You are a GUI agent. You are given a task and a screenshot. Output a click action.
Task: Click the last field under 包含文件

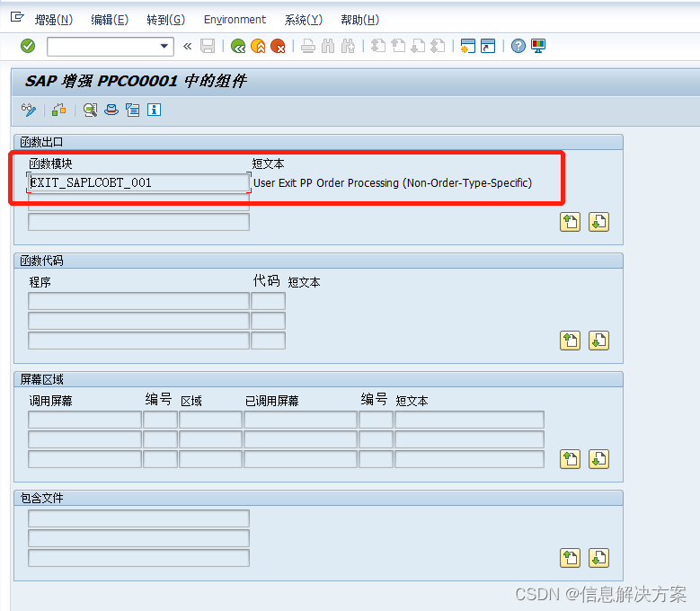138,558
